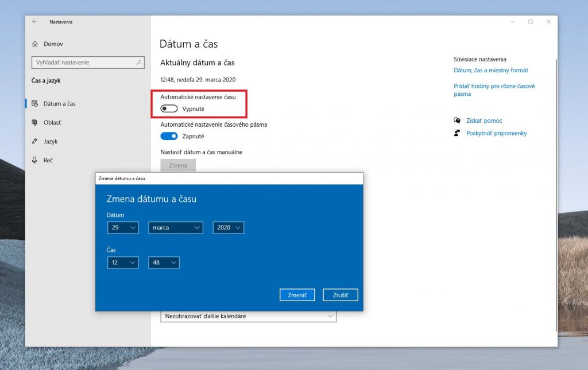Click the Jazyk language icon

point(34,141)
